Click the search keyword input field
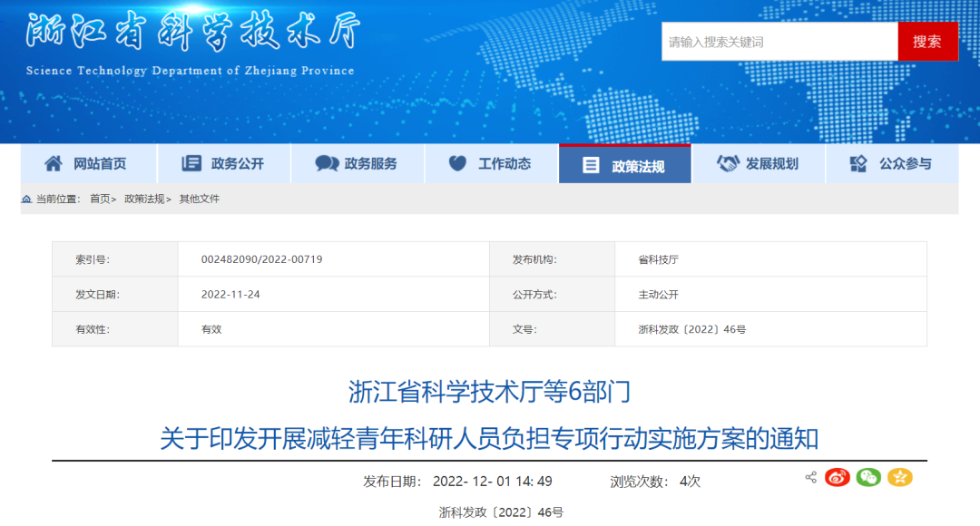The width and height of the screenshot is (980, 526). tap(779, 42)
